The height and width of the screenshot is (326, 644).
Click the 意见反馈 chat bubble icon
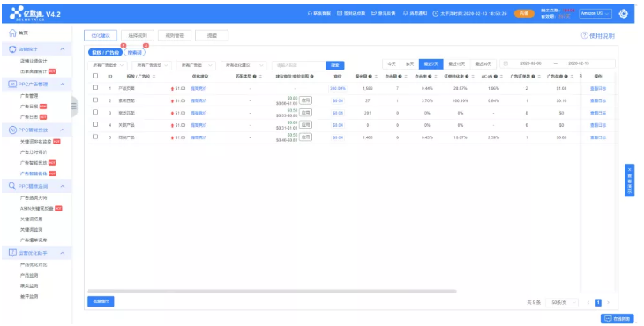pos(374,13)
